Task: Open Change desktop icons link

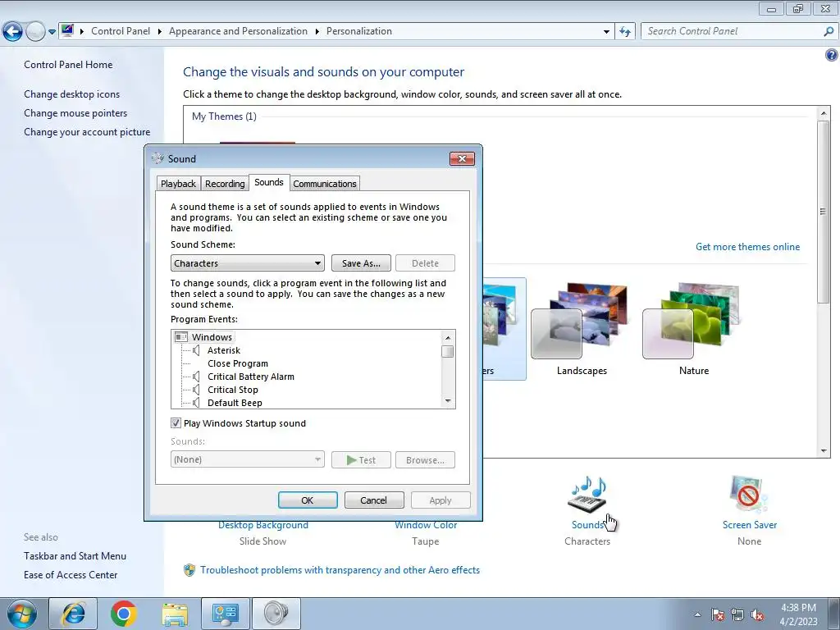Action: (x=72, y=94)
